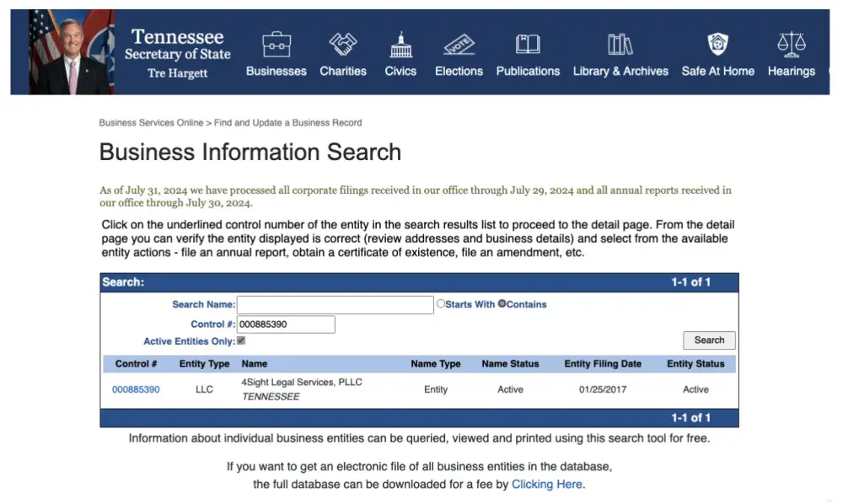Open the Business Services Online breadcrumb link
Viewport: 843px width, 504px height.
point(152,122)
